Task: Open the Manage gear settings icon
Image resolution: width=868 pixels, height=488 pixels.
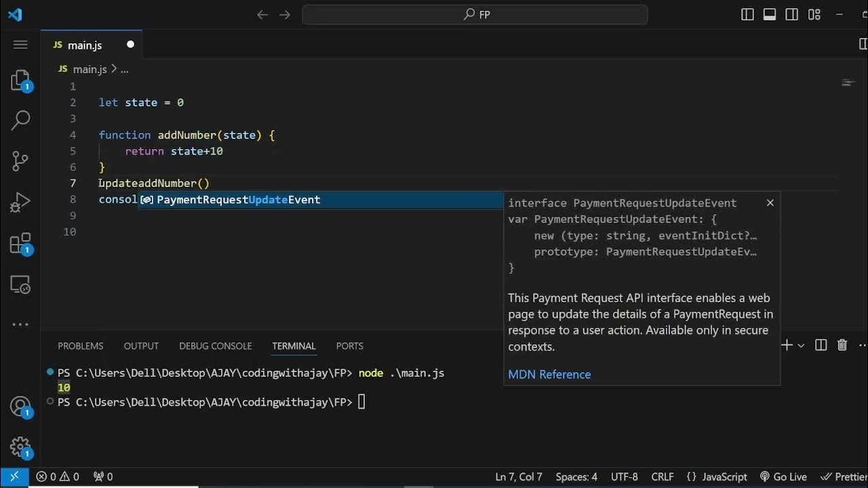Action: 20,447
